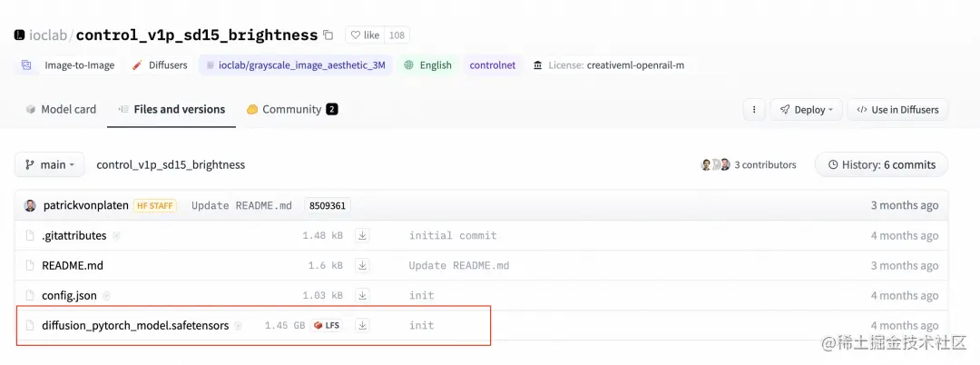Open the main branch dropdown
The width and height of the screenshot is (980, 365).
point(49,165)
